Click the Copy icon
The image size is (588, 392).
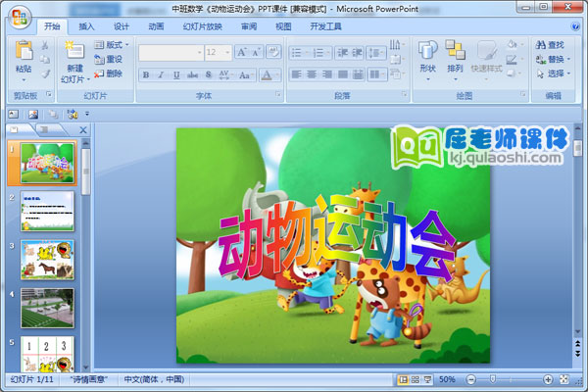(45, 59)
